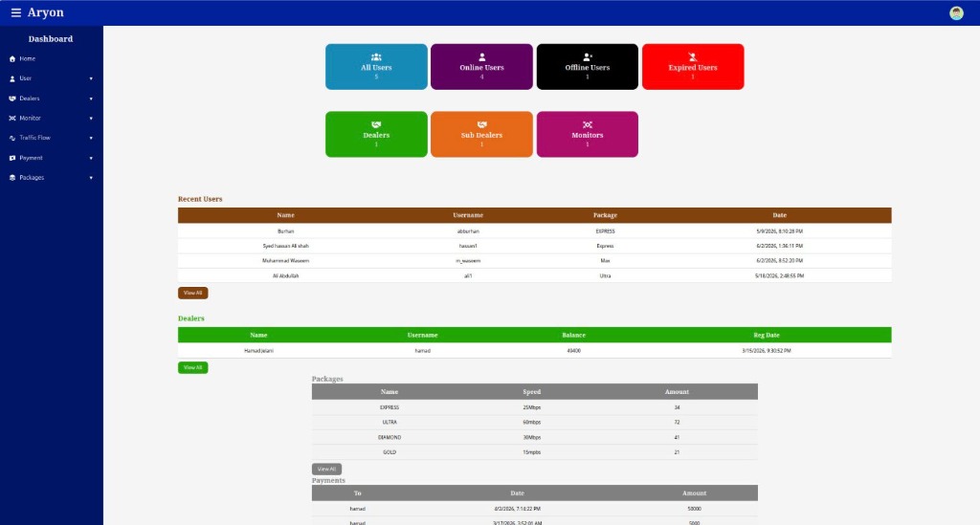Click the Balance column header
Viewport: 980px width, 525px height.
pos(574,336)
